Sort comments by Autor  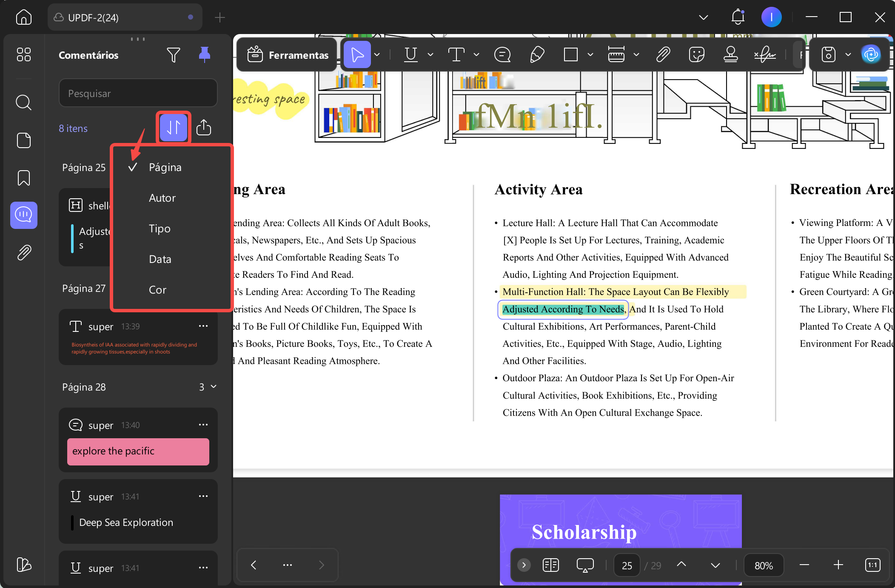[172, 198]
